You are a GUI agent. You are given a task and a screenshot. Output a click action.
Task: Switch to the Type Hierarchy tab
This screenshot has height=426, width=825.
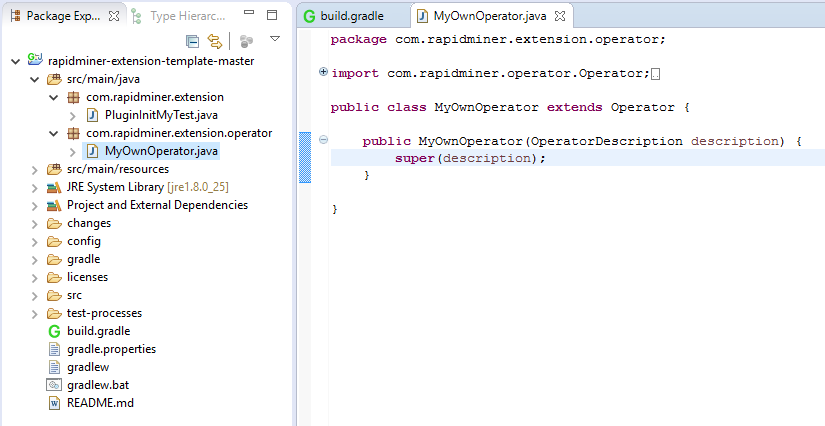[184, 16]
